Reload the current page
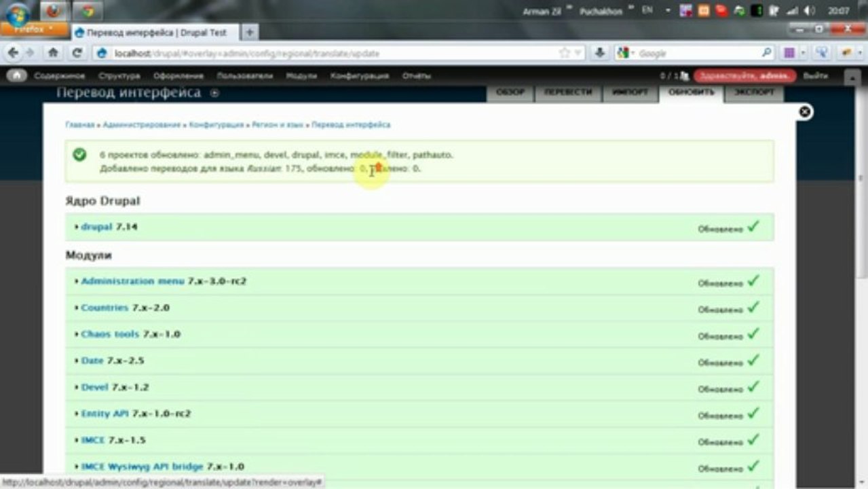 [x=77, y=52]
